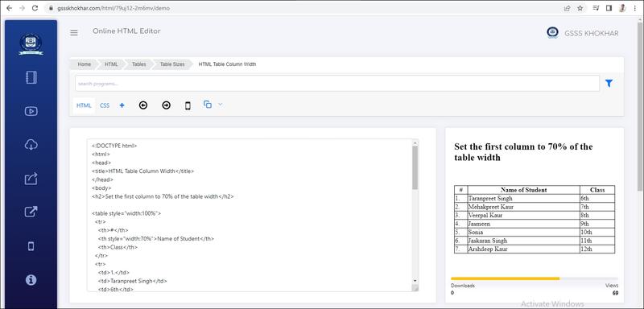The height and width of the screenshot is (309, 644).
Task: Navigate to Table Sizes breadcrumb
Action: (x=172, y=64)
